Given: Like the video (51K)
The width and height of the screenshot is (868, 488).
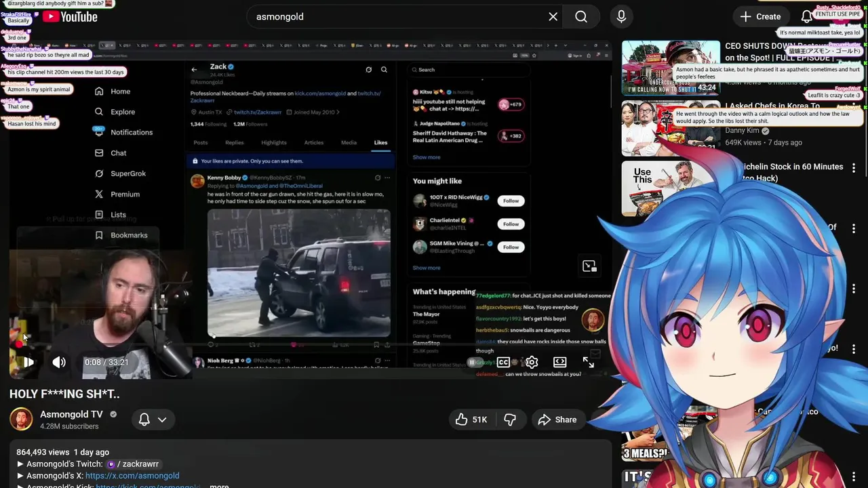Looking at the screenshot, I should (x=473, y=420).
